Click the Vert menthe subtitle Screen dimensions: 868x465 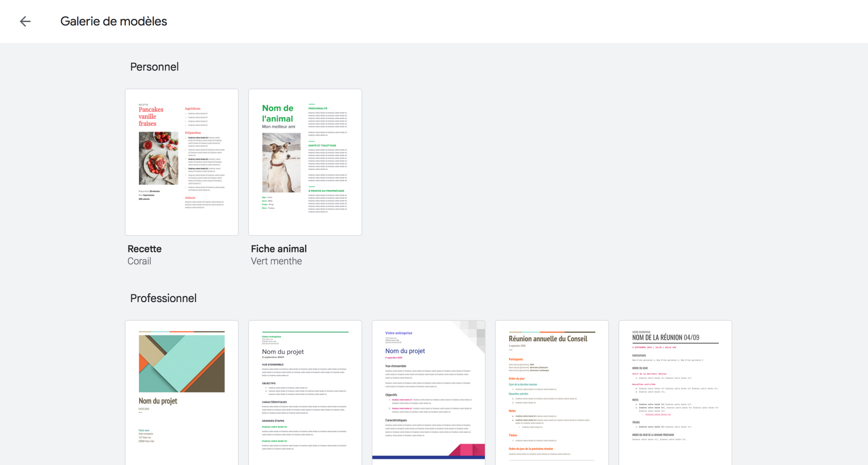coord(276,261)
